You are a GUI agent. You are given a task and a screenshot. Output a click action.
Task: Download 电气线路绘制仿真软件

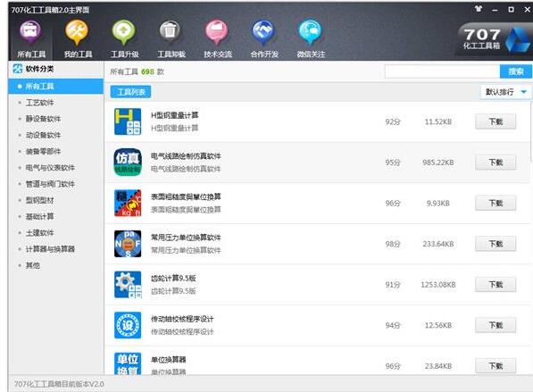496,163
